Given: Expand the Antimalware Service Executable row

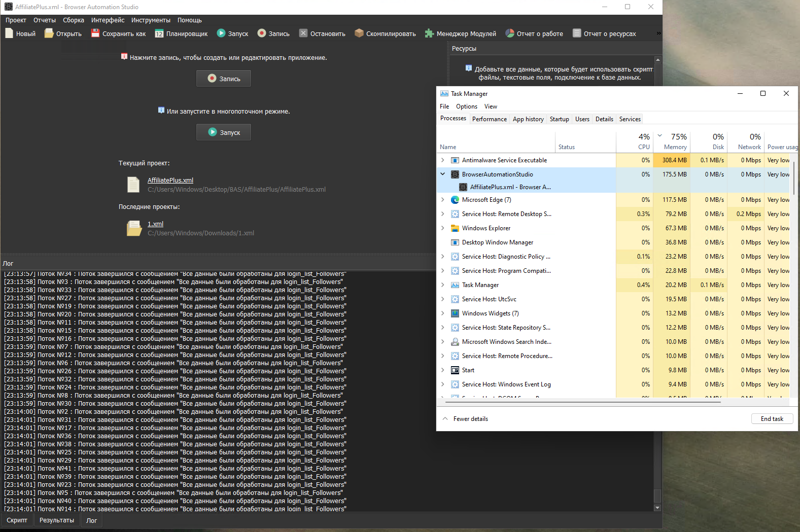Looking at the screenshot, I should (x=443, y=160).
